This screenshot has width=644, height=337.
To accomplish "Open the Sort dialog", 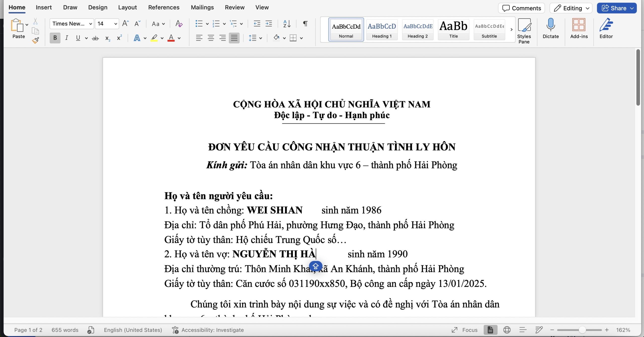I will [x=287, y=23].
